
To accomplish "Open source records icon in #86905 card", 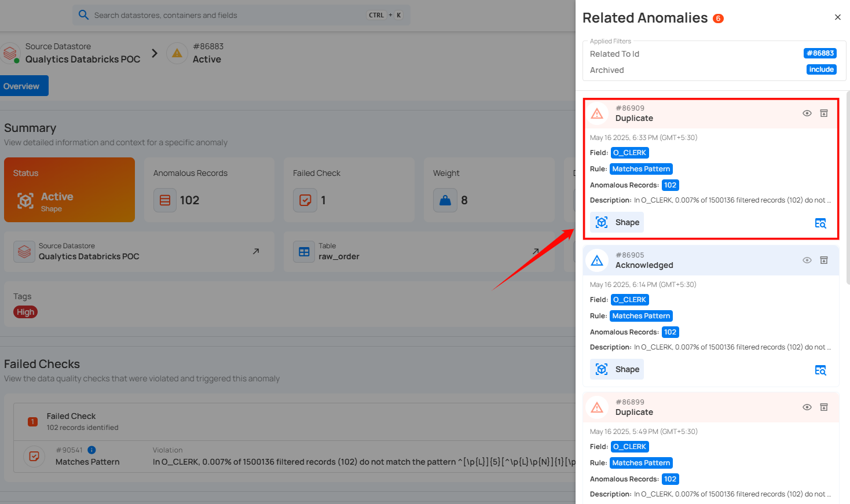I will [820, 370].
